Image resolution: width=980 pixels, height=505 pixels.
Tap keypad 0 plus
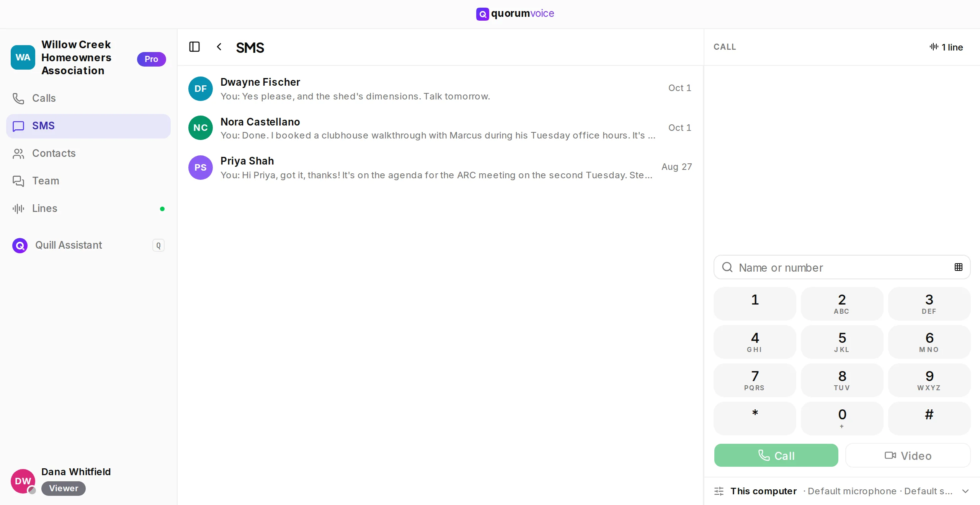[x=842, y=419]
